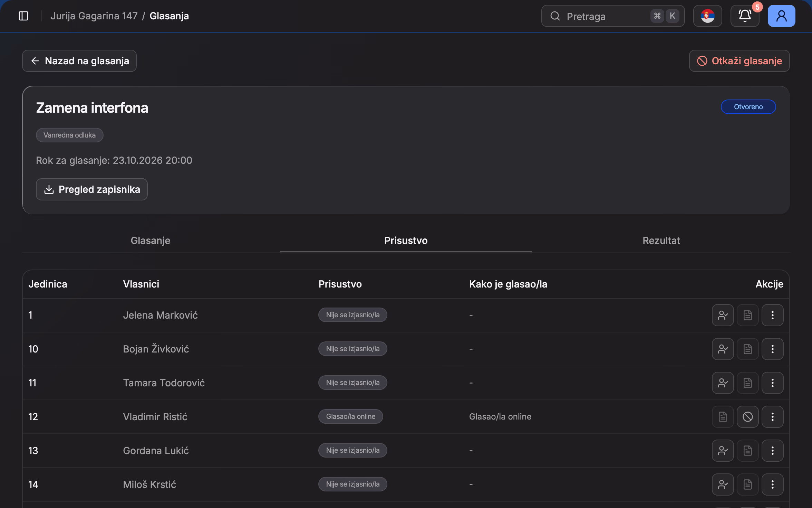Open document icon for Miloš Krstić
812x508 pixels.
[x=747, y=485]
